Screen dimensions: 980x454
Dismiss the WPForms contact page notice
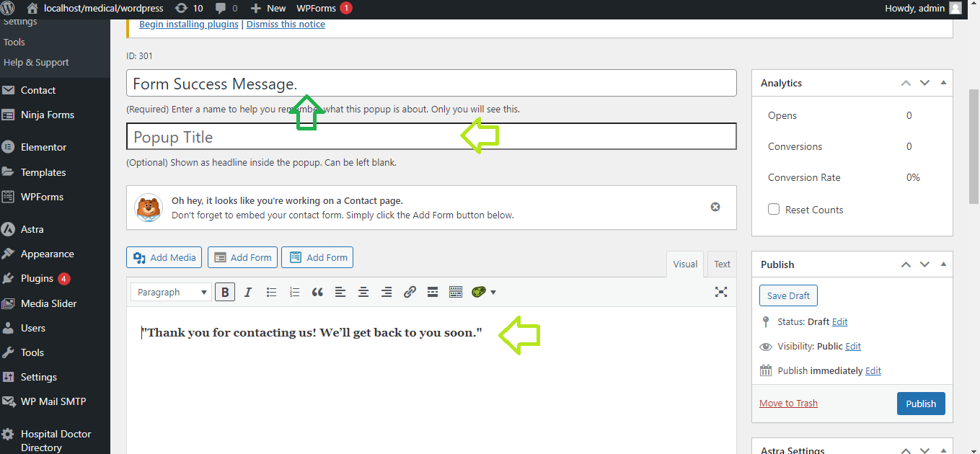pyautogui.click(x=715, y=207)
